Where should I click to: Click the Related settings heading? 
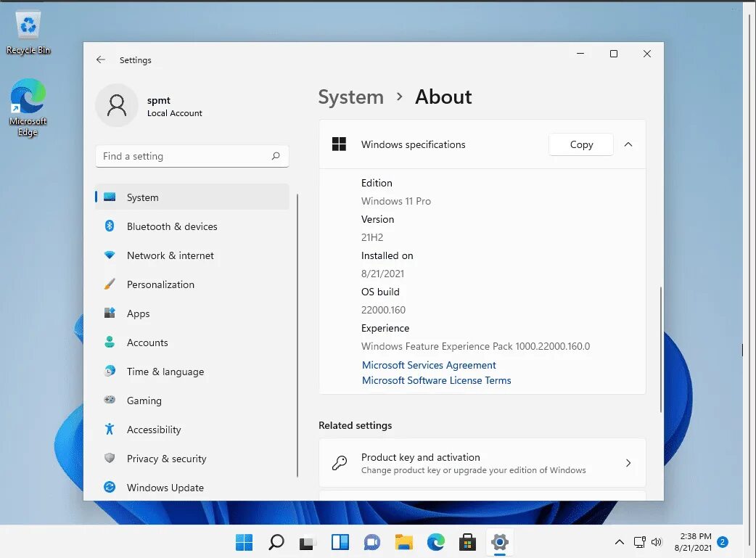pyautogui.click(x=356, y=425)
